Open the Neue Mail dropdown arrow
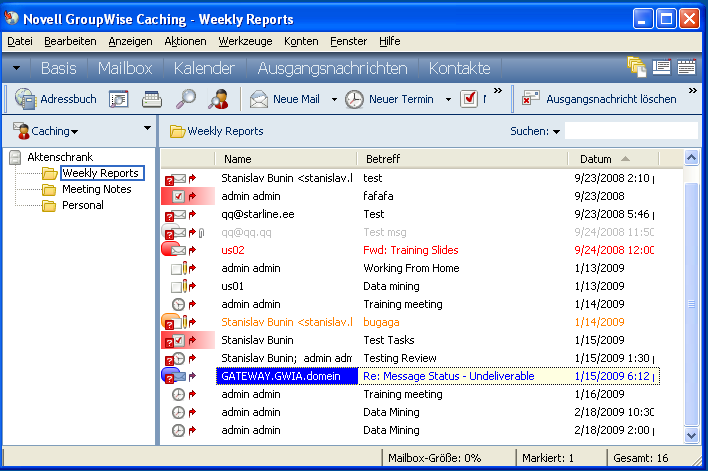Screen dimensions: 708x471 [334, 99]
